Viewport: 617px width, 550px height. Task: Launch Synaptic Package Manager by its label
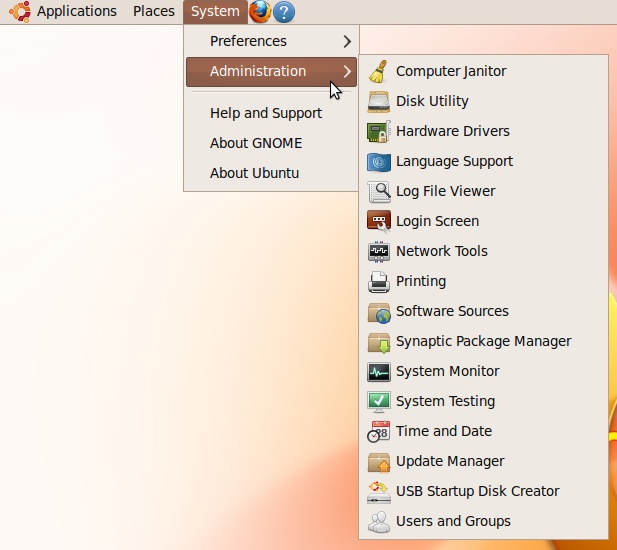[484, 341]
